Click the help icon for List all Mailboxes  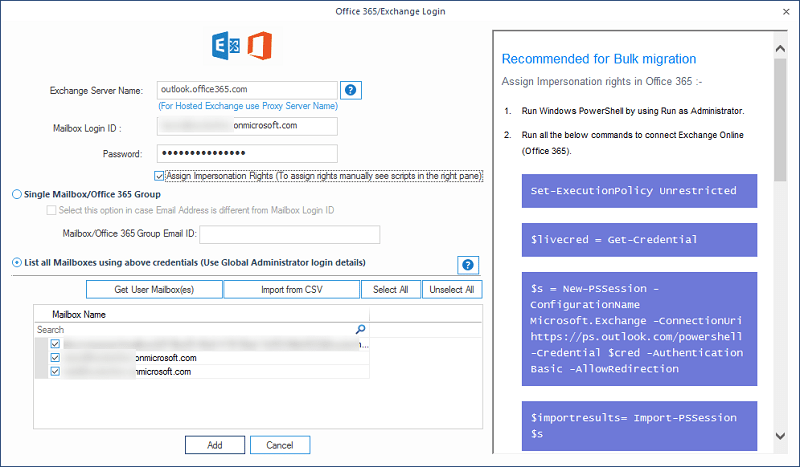click(x=467, y=265)
